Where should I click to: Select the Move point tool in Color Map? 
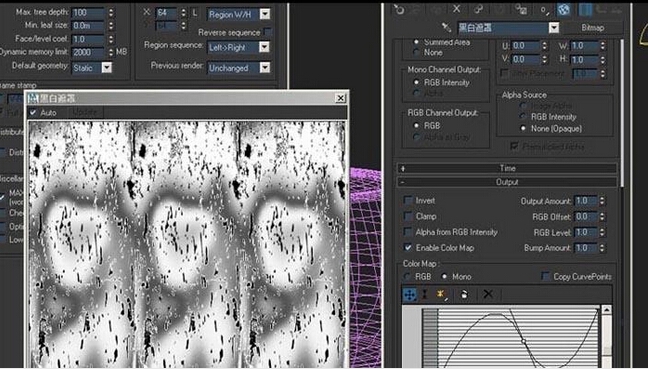[x=410, y=294]
